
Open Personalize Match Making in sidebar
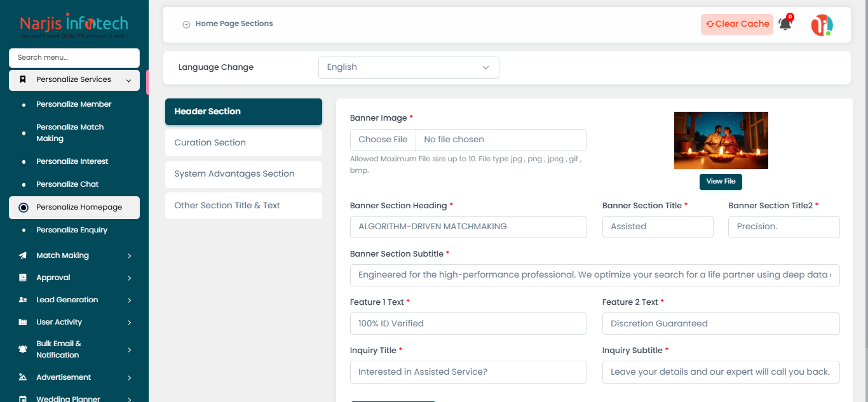coord(74,133)
